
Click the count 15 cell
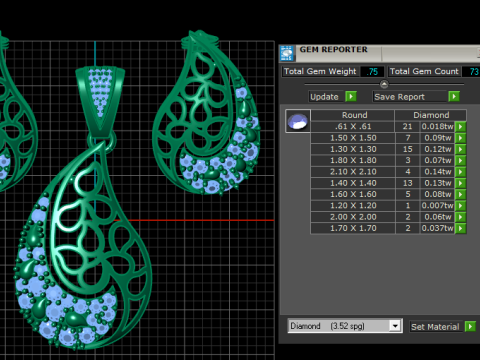pyautogui.click(x=407, y=149)
